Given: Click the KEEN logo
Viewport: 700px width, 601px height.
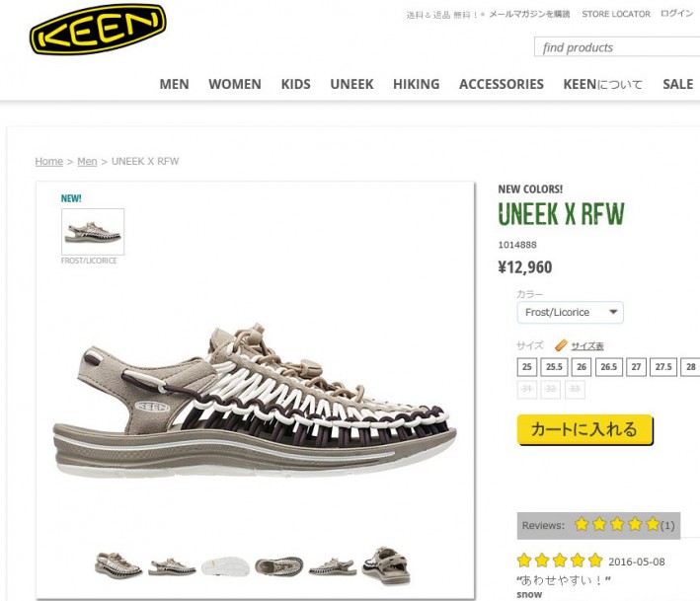Looking at the screenshot, I should (98, 29).
